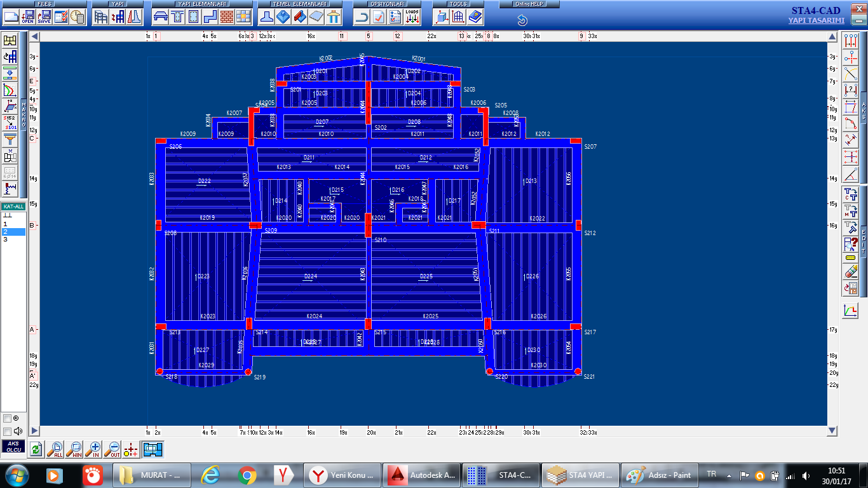Click the undo arrow in Opsiyonlar
Viewport: 868px width, 488px height.
tap(362, 17)
